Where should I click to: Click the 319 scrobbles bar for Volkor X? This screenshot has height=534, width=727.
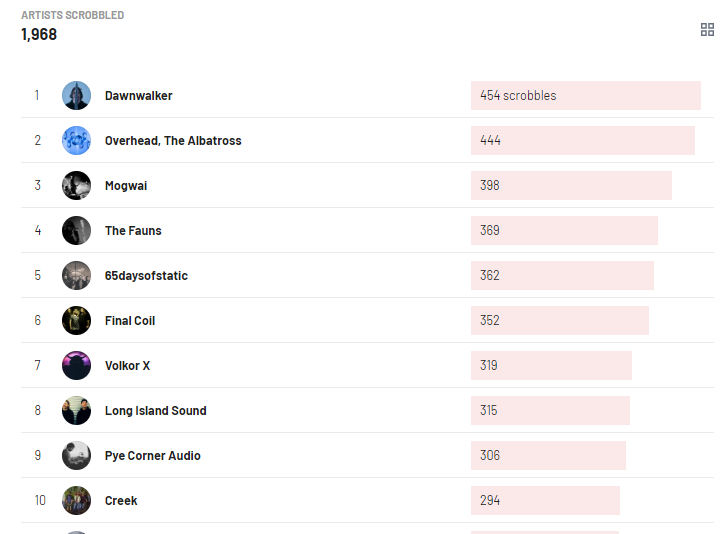tap(551, 366)
